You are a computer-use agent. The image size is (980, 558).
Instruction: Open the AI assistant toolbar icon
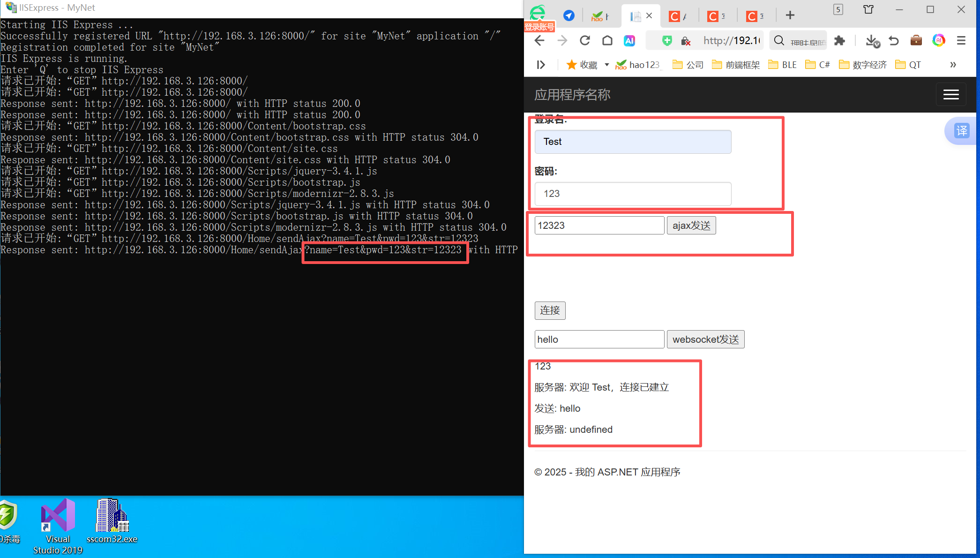pyautogui.click(x=629, y=41)
